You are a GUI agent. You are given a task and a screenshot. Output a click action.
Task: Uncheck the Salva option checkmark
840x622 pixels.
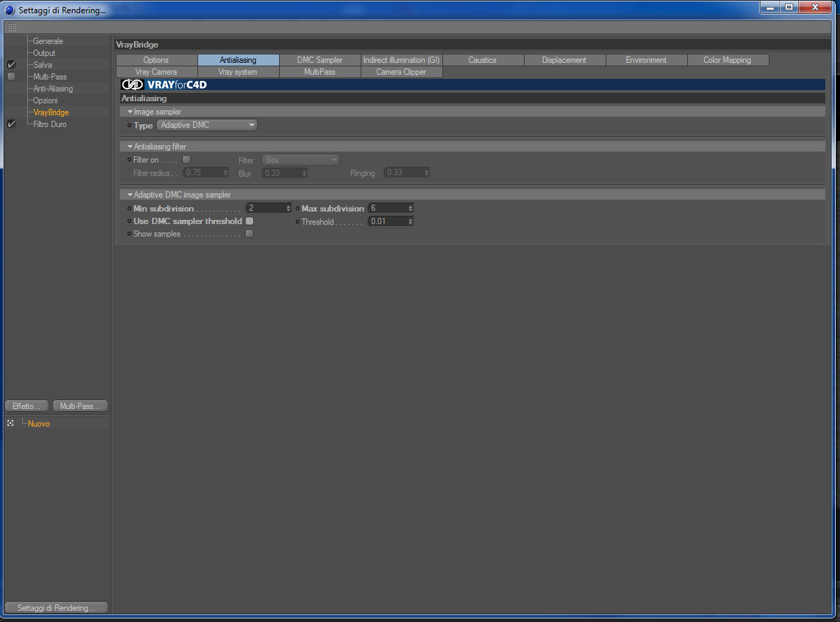point(11,65)
